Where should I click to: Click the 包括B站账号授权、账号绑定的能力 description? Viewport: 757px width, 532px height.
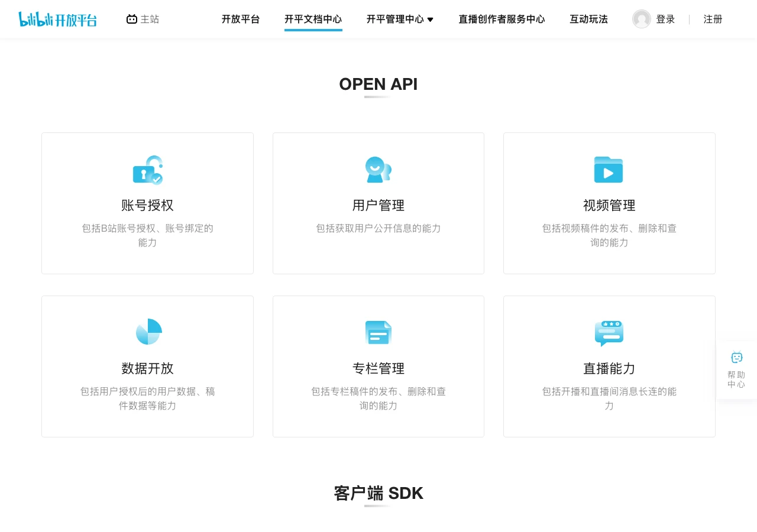(148, 235)
